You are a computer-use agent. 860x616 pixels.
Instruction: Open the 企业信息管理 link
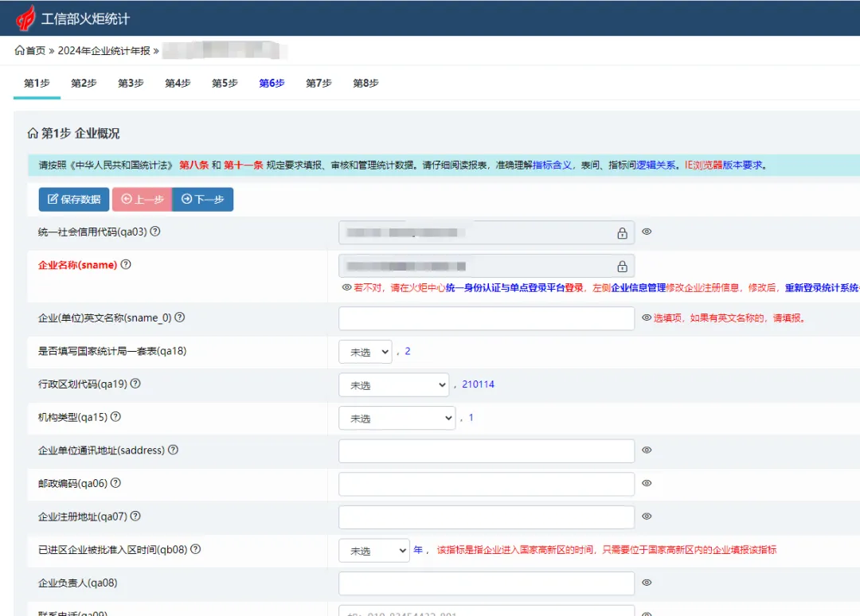point(639,287)
